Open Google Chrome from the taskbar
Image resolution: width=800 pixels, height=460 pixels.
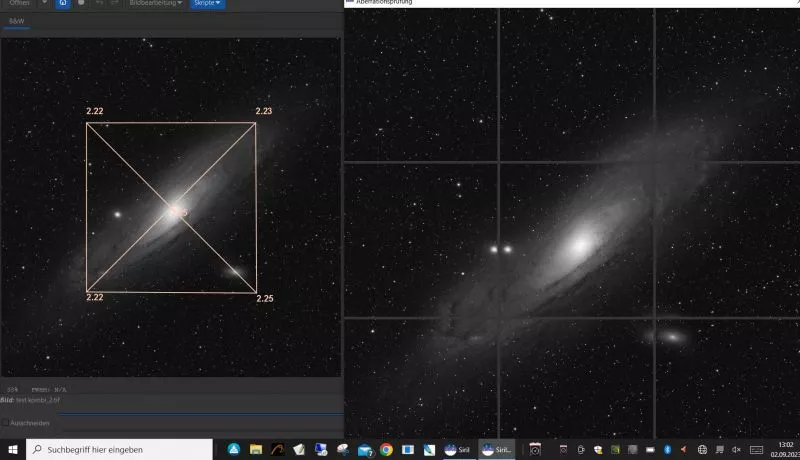386,449
